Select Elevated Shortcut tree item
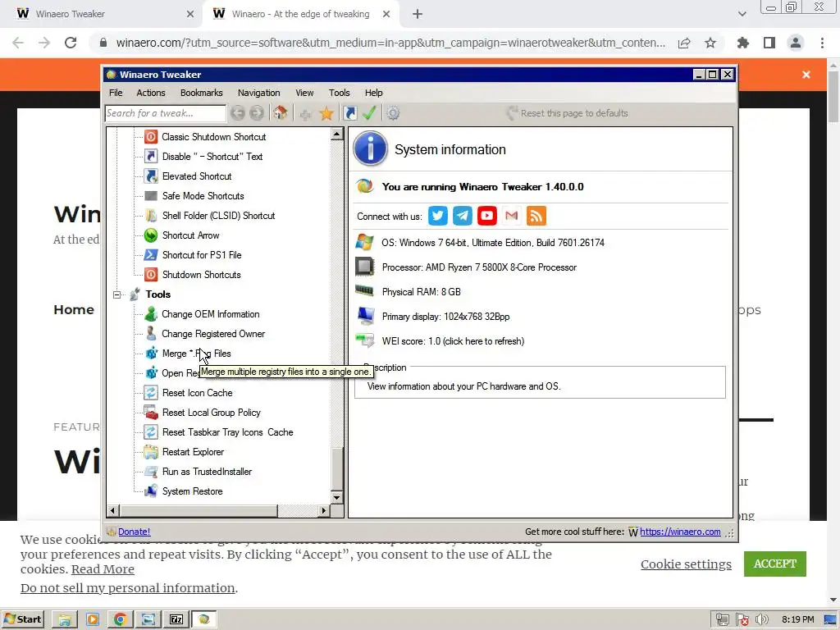840x630 pixels. click(197, 176)
